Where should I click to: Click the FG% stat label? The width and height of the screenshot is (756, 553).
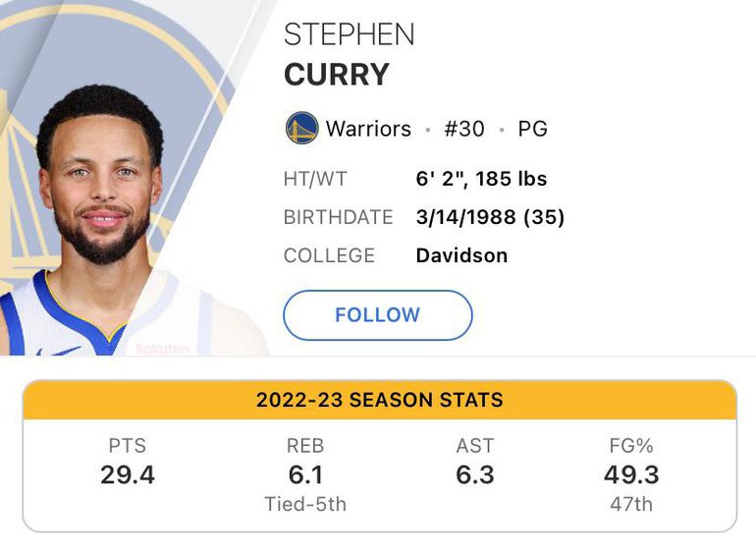631,446
